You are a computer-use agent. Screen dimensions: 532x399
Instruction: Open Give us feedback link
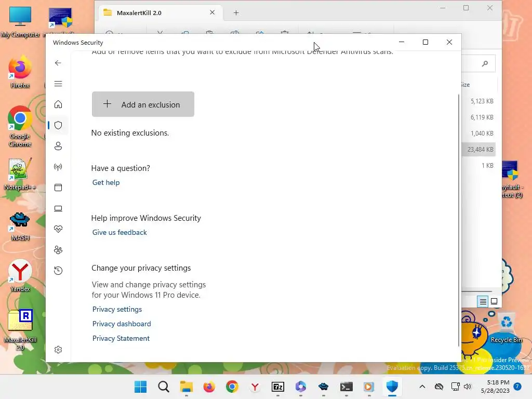coord(119,232)
